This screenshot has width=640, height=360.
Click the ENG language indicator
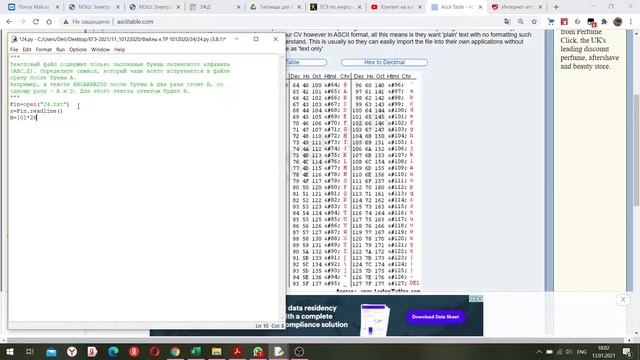(x=582, y=351)
